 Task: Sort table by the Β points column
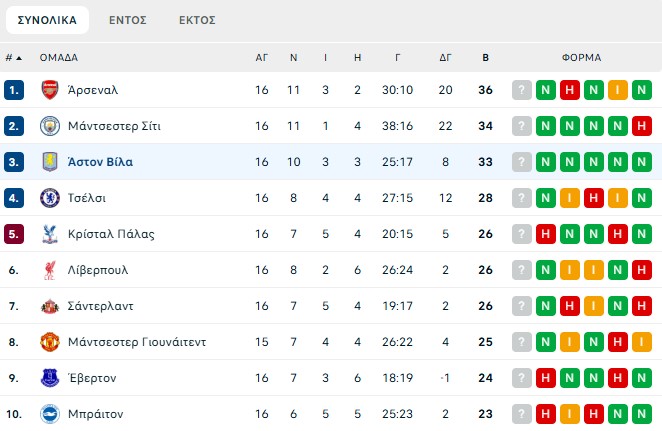pyautogui.click(x=486, y=58)
